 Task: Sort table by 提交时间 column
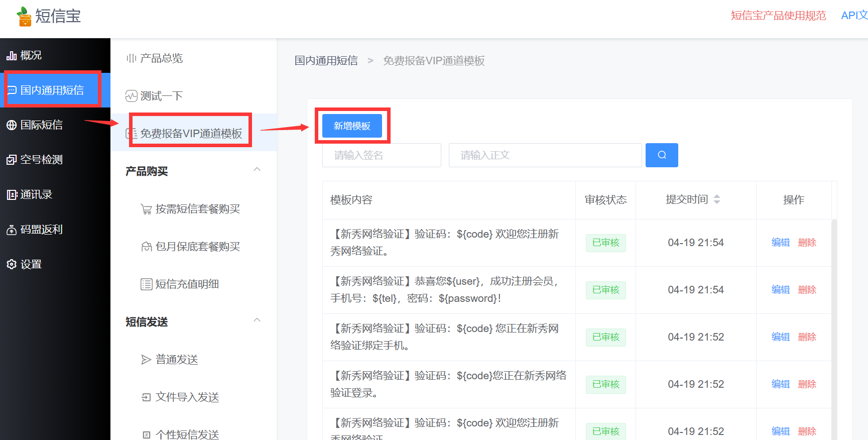pyautogui.click(x=716, y=199)
